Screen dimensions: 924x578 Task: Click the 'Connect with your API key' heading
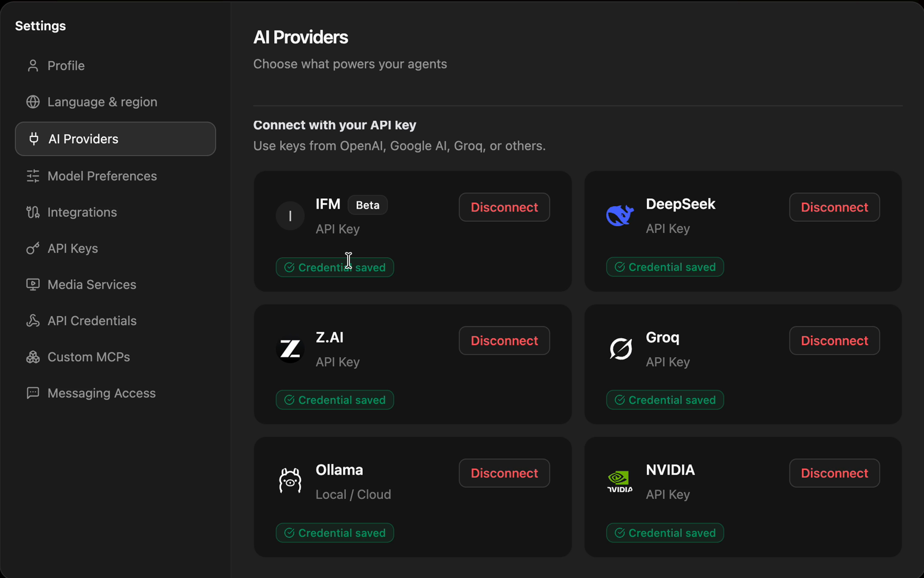(x=335, y=125)
